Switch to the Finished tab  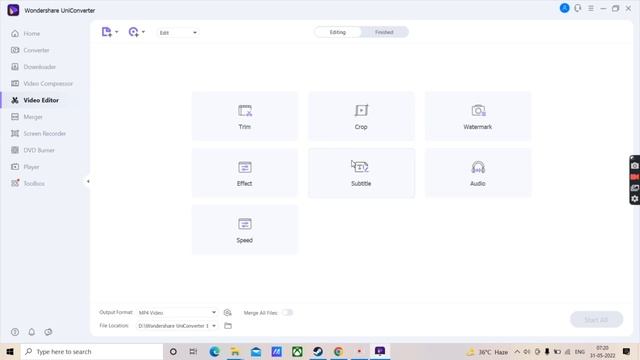(x=384, y=32)
